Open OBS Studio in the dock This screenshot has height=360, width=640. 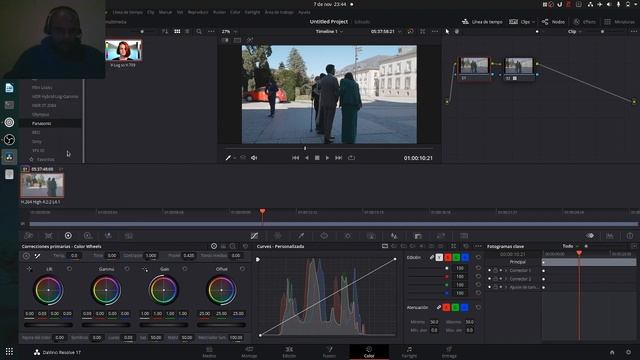coord(9,140)
